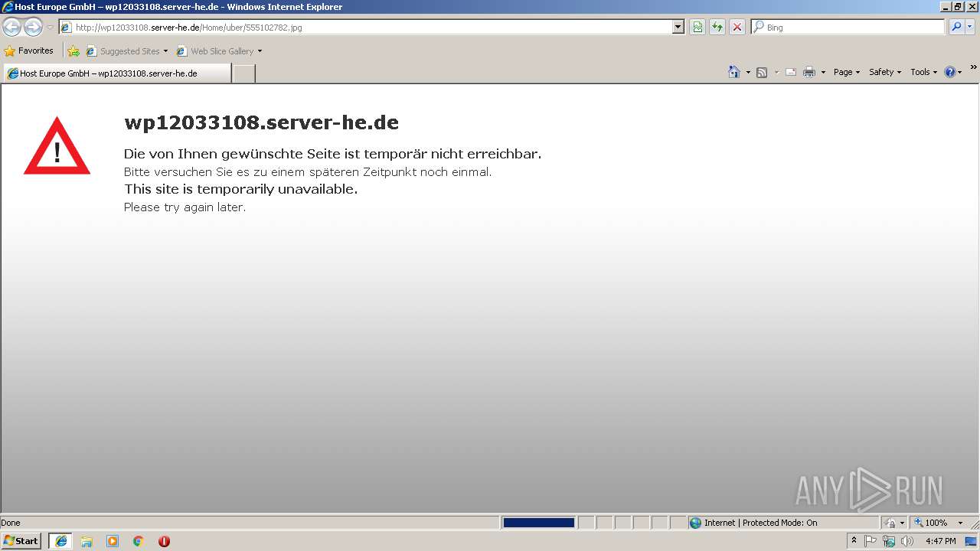The width and height of the screenshot is (980, 551).
Task: Click the wp12033108.server-he.de heading
Action: pyautogui.click(x=261, y=122)
